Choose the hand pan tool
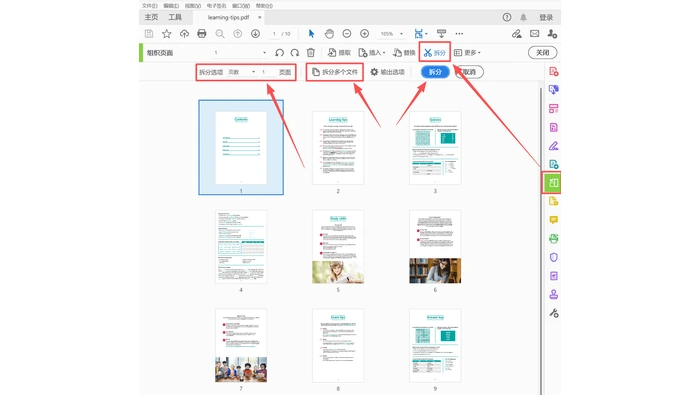Viewport: 700px width, 395px height. pos(329,33)
